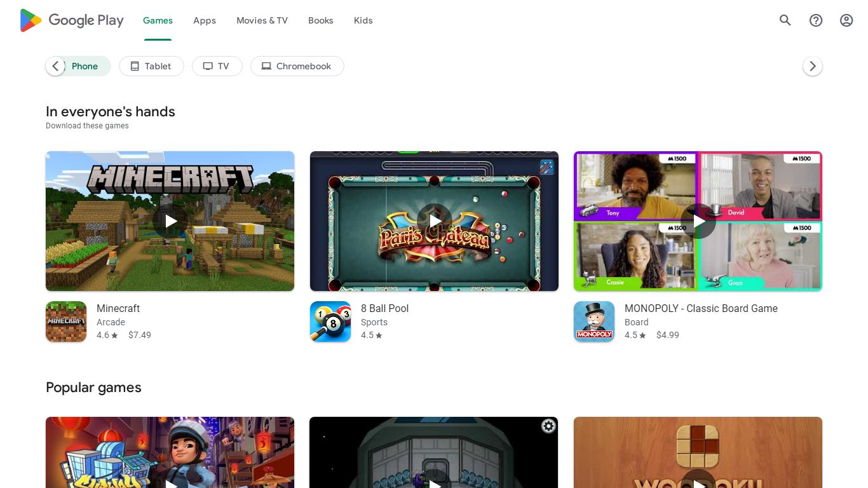Open the 8 Ball Pool title link
The width and height of the screenshot is (868, 488).
385,308
